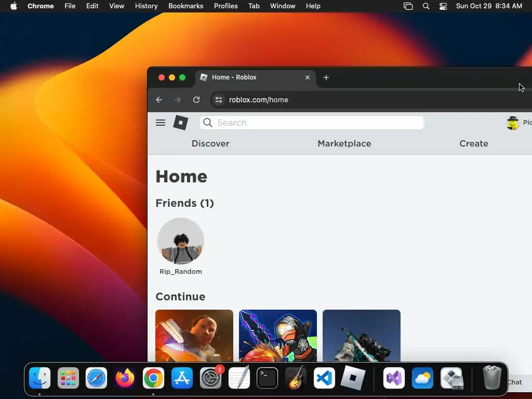Open the user avatar in the Roblox header

pyautogui.click(x=513, y=123)
